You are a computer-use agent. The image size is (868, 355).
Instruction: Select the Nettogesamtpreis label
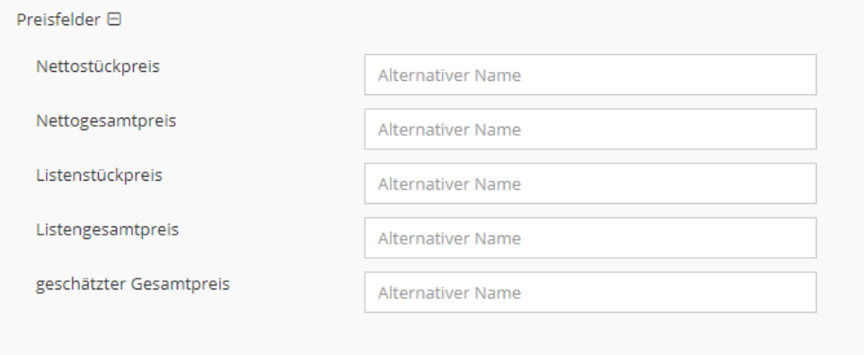point(106,120)
